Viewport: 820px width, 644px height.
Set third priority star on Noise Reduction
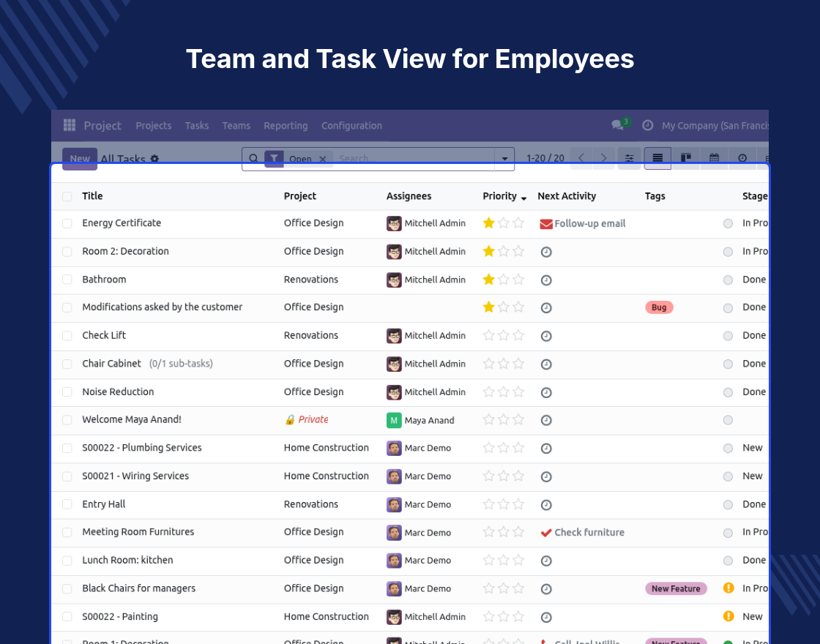click(x=518, y=392)
